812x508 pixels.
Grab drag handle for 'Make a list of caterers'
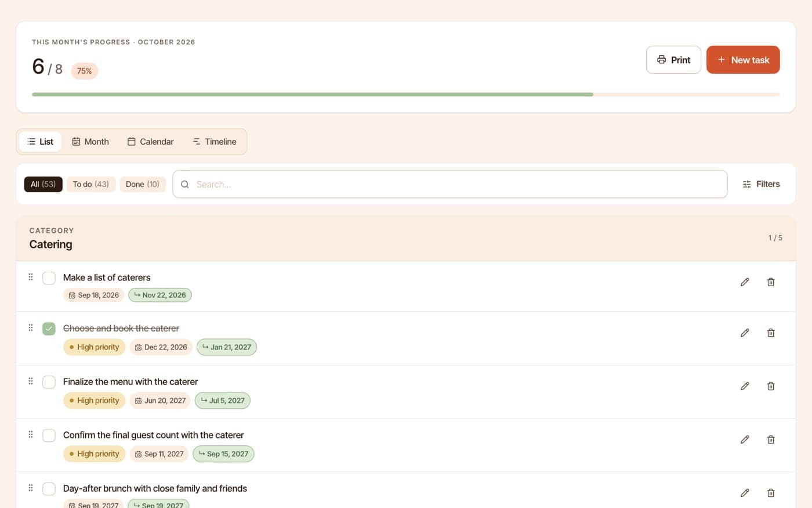[x=31, y=278]
